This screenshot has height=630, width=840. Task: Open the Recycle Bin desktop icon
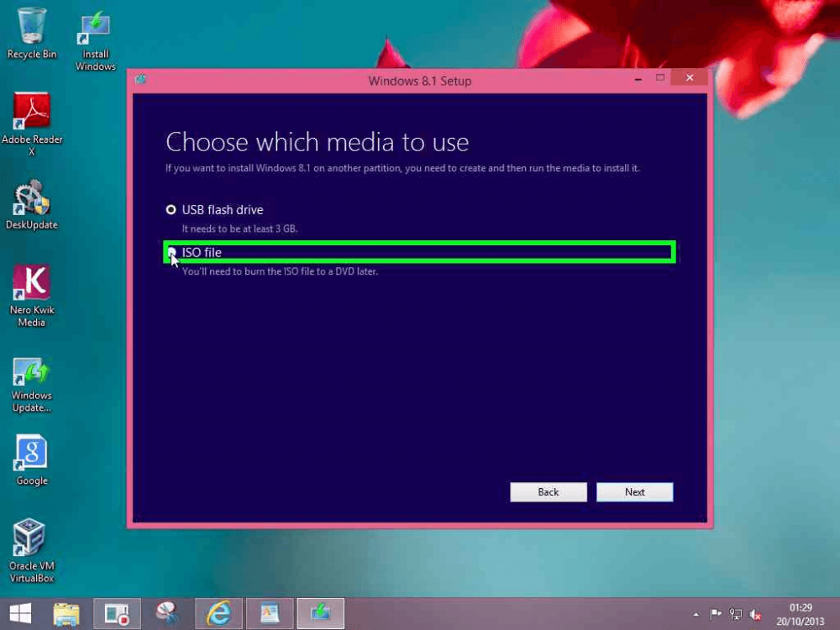(x=32, y=34)
